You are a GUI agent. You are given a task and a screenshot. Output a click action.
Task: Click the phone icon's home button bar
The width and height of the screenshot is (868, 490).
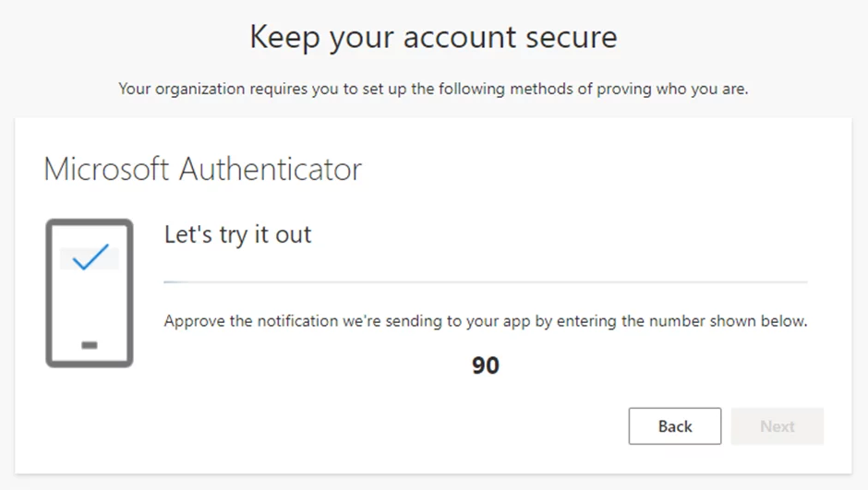pos(90,345)
